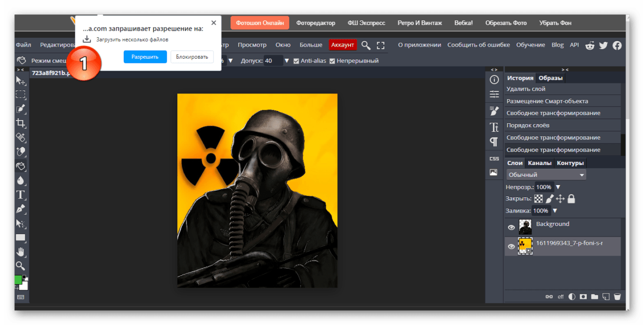
Task: Open the Paragraph panel icon
Action: (x=494, y=142)
